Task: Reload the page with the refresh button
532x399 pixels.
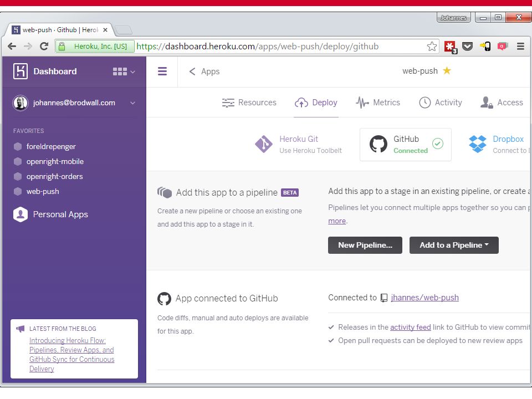Action: coord(44,46)
